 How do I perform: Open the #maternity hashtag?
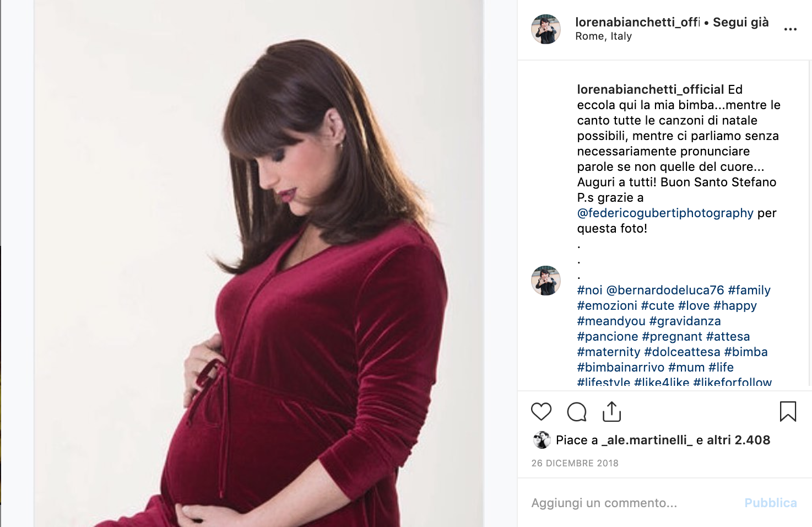(608, 352)
